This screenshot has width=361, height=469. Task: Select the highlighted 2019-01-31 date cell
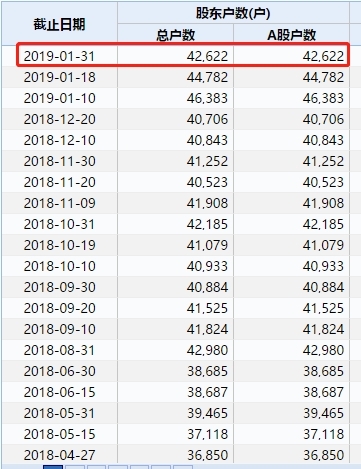coord(59,56)
